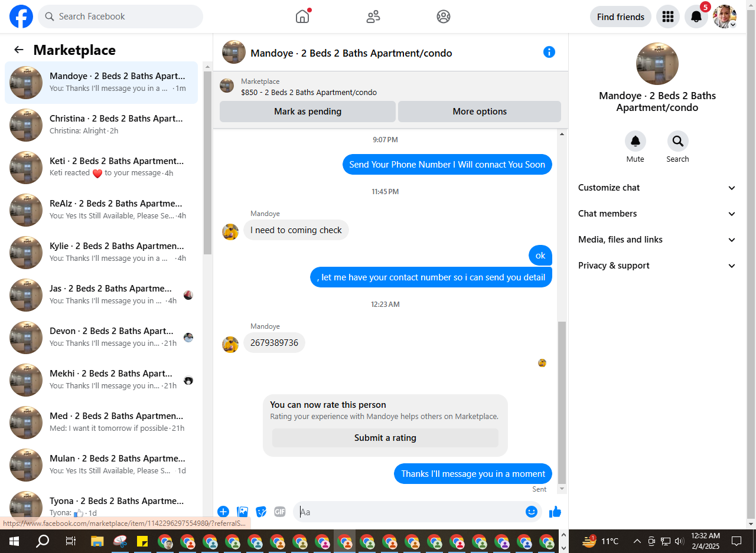Open the notifications bell in the top bar

point(696,17)
